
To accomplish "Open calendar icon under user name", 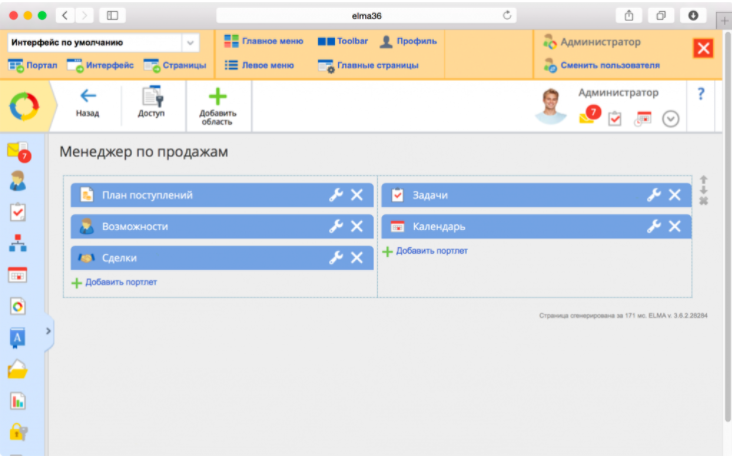I will pyautogui.click(x=642, y=119).
